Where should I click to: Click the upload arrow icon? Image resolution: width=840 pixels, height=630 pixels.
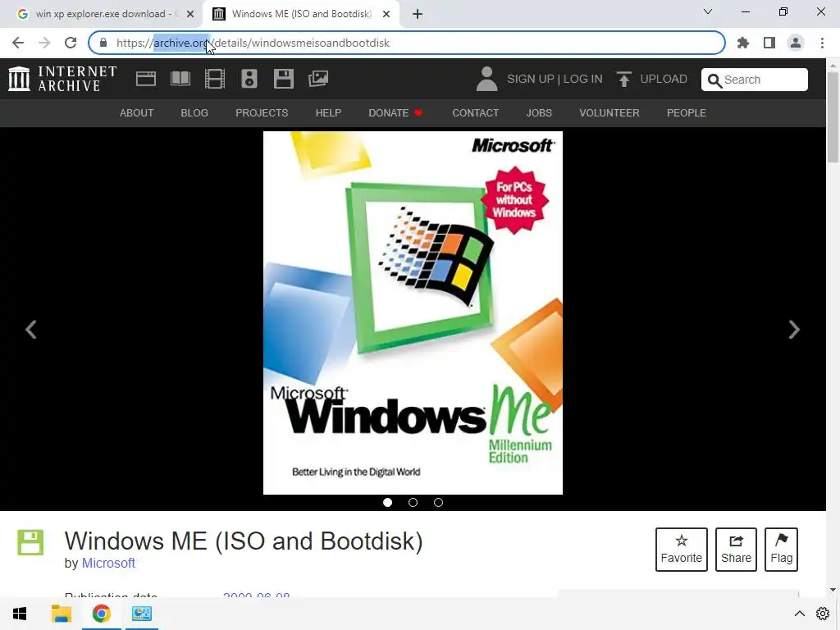[x=623, y=80]
